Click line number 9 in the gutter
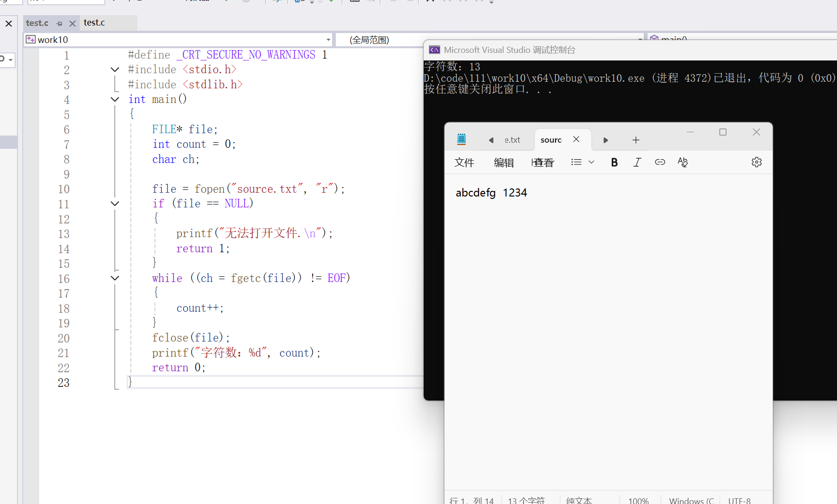The height and width of the screenshot is (504, 837). click(67, 174)
